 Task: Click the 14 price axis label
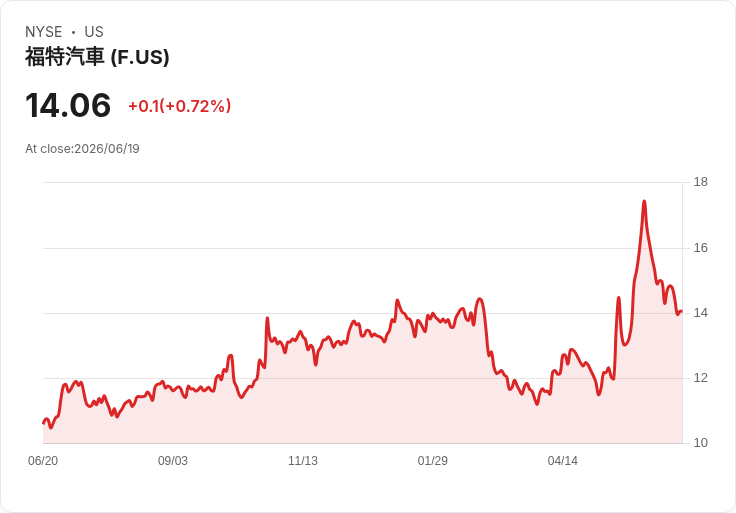pos(701,313)
